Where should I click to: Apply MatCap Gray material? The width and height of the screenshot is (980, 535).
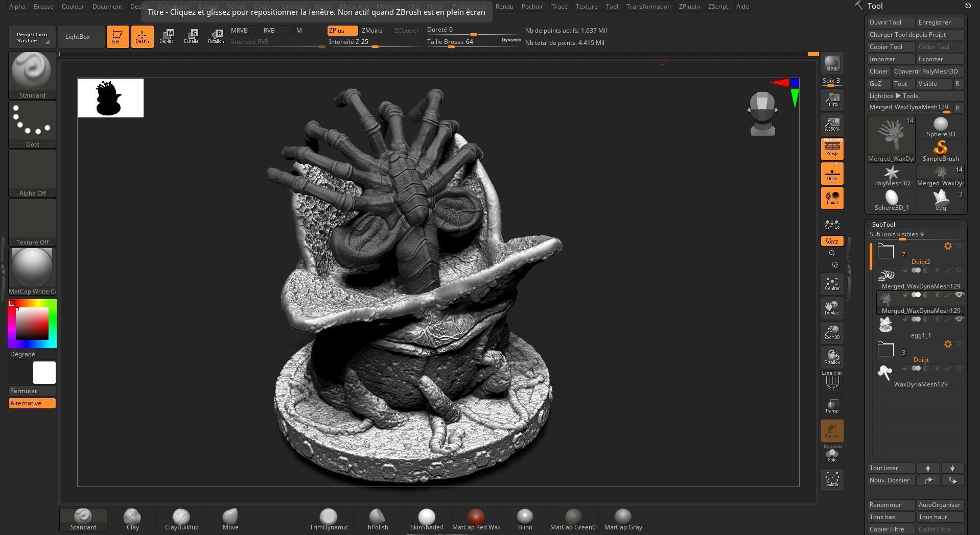pyautogui.click(x=623, y=520)
